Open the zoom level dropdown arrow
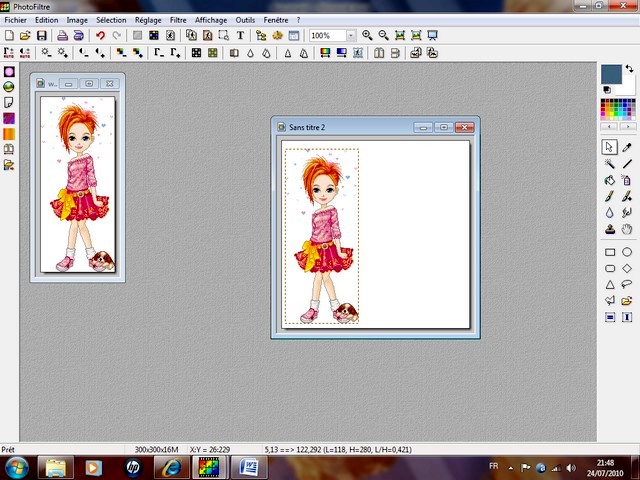The height and width of the screenshot is (480, 640). pyautogui.click(x=351, y=36)
